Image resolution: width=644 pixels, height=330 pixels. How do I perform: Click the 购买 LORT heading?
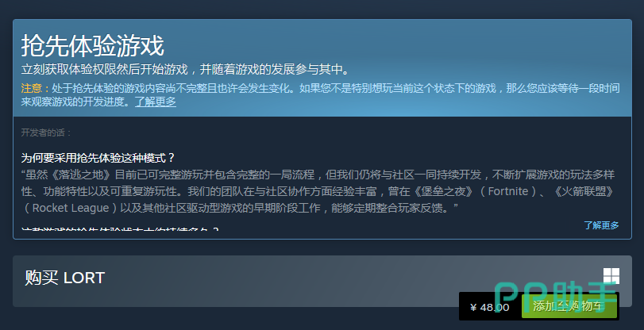coord(65,278)
